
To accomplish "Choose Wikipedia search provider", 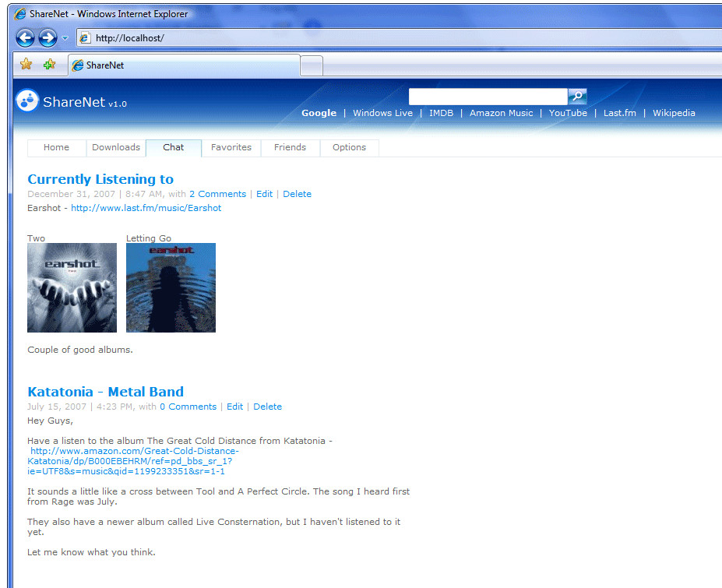I will coord(674,113).
